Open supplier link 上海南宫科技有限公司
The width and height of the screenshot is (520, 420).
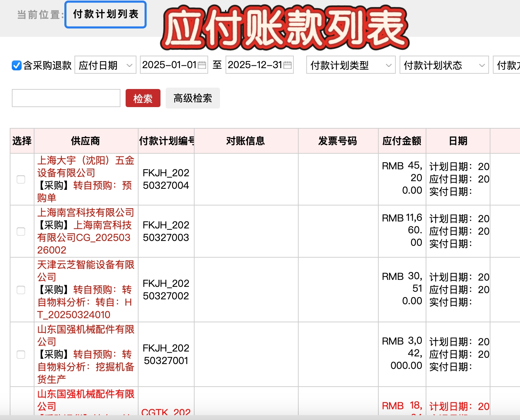[x=86, y=212]
